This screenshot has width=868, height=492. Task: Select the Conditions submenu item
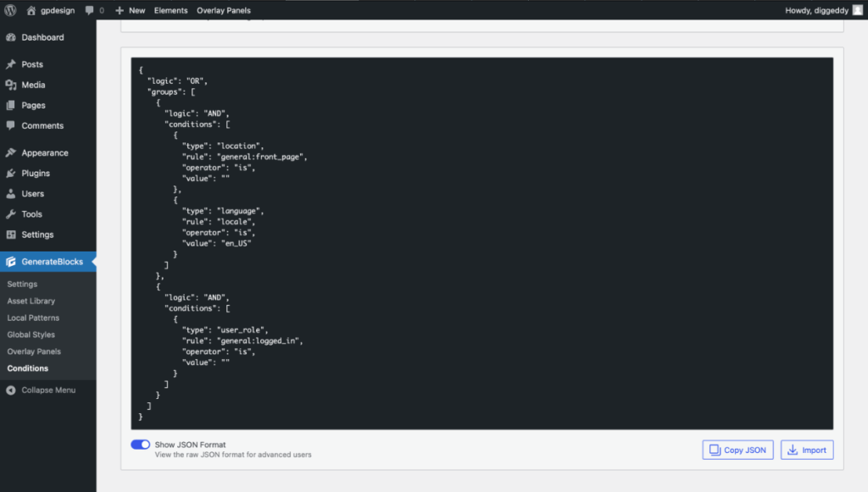coord(28,368)
